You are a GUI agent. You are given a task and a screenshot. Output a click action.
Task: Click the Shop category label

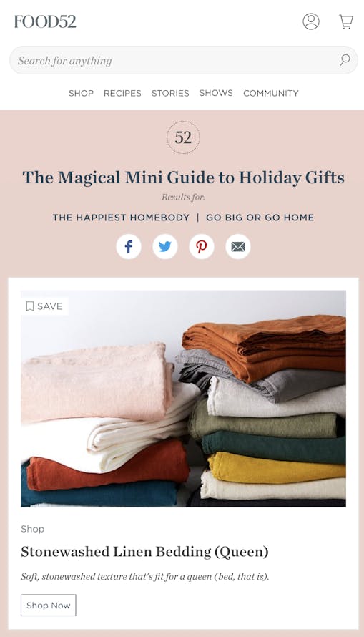tap(32, 529)
